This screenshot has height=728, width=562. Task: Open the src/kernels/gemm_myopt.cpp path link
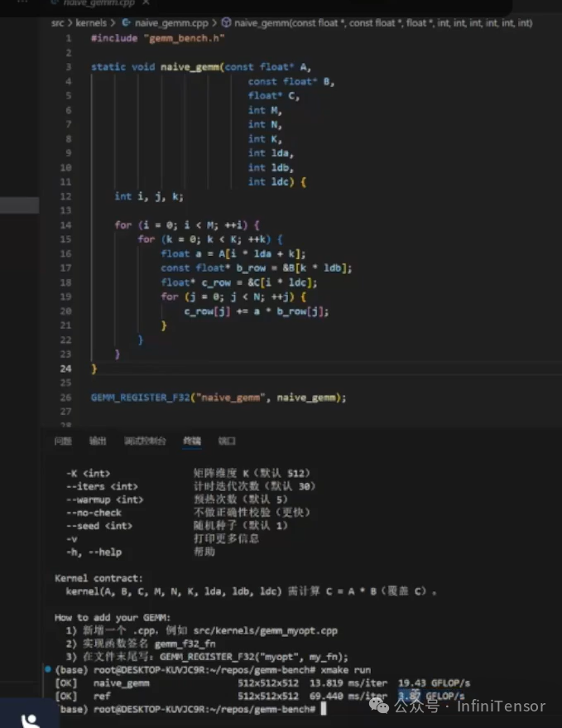[x=266, y=630]
